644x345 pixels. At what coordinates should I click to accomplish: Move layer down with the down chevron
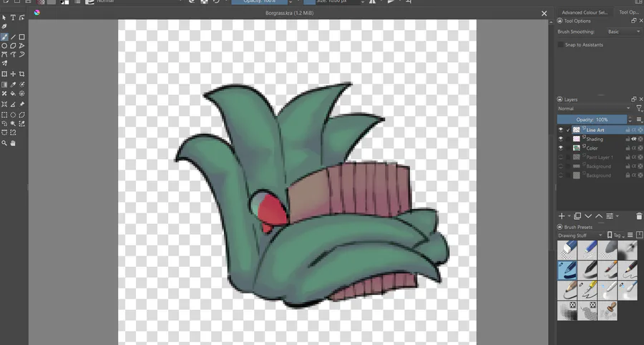pos(588,216)
